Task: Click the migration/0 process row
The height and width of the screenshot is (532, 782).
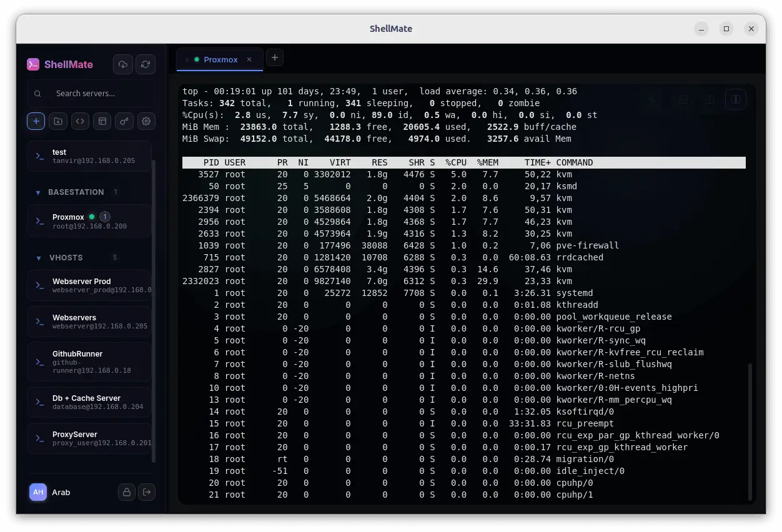Action: click(463, 459)
